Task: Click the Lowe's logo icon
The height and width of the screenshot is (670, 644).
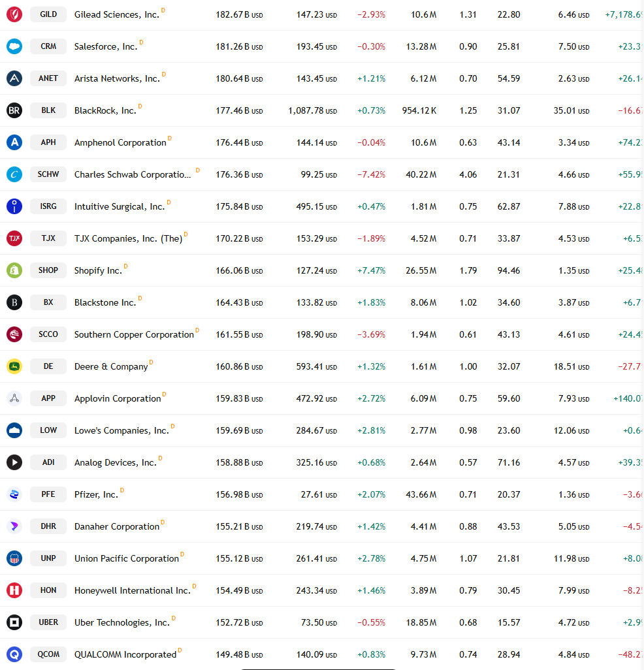Action: coord(14,430)
